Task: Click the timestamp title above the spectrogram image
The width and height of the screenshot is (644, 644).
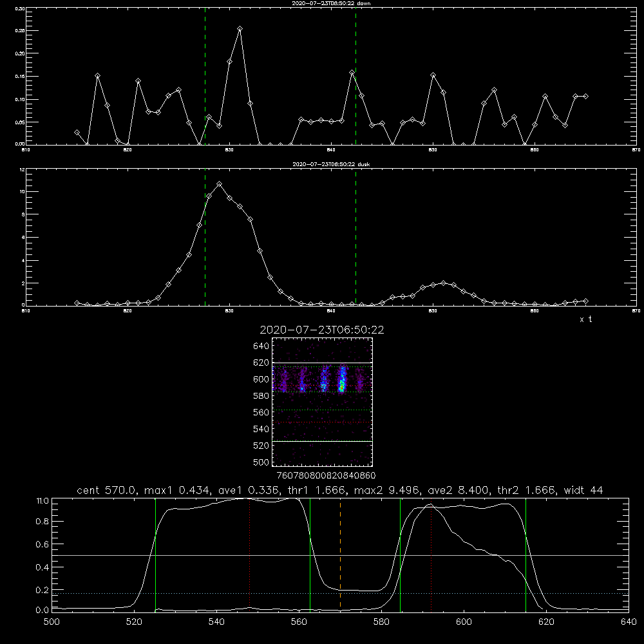Action: (x=322, y=330)
